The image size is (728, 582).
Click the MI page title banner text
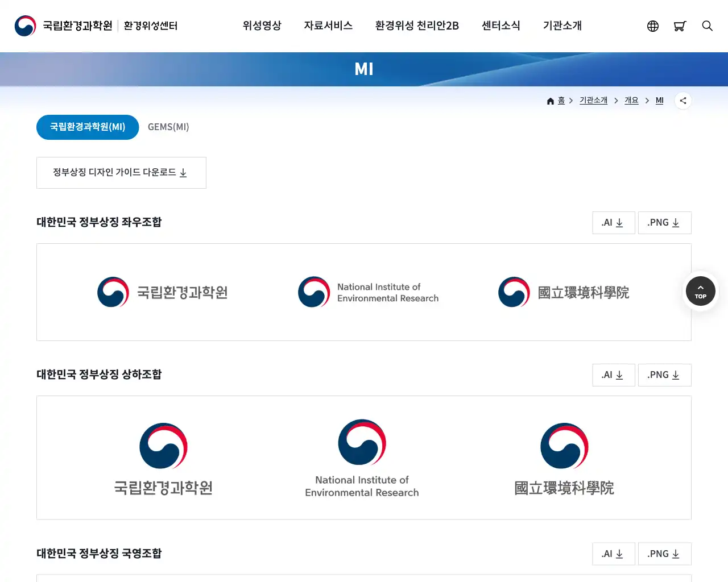[364, 69]
